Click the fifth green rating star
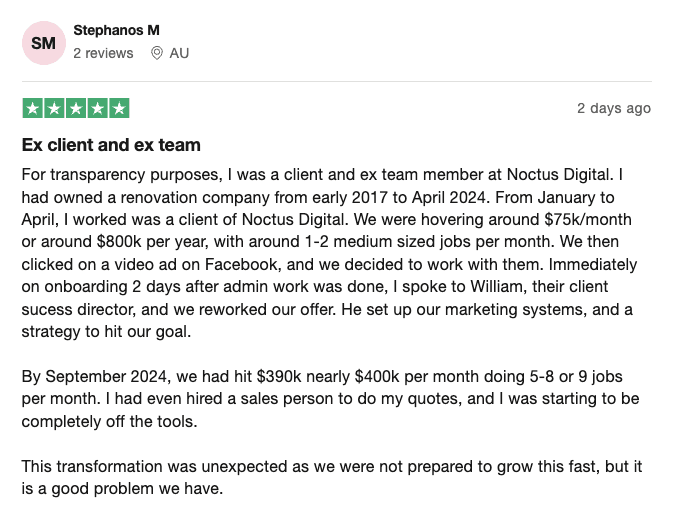 pyautogui.click(x=119, y=108)
